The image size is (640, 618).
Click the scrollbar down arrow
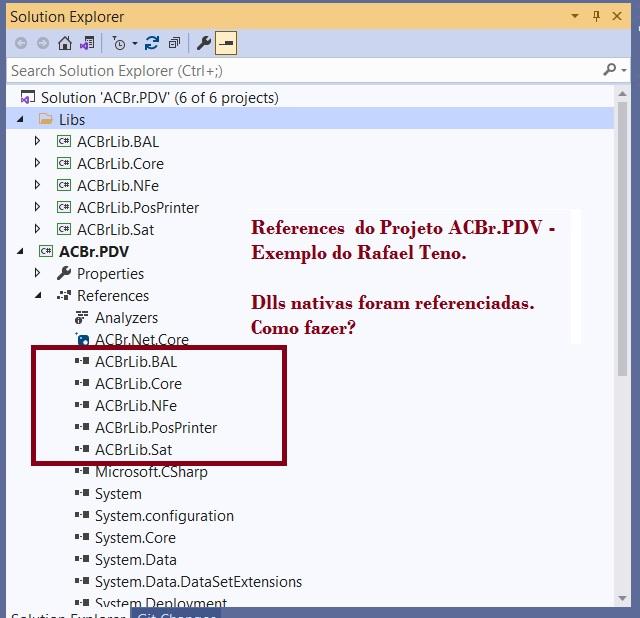(x=622, y=599)
